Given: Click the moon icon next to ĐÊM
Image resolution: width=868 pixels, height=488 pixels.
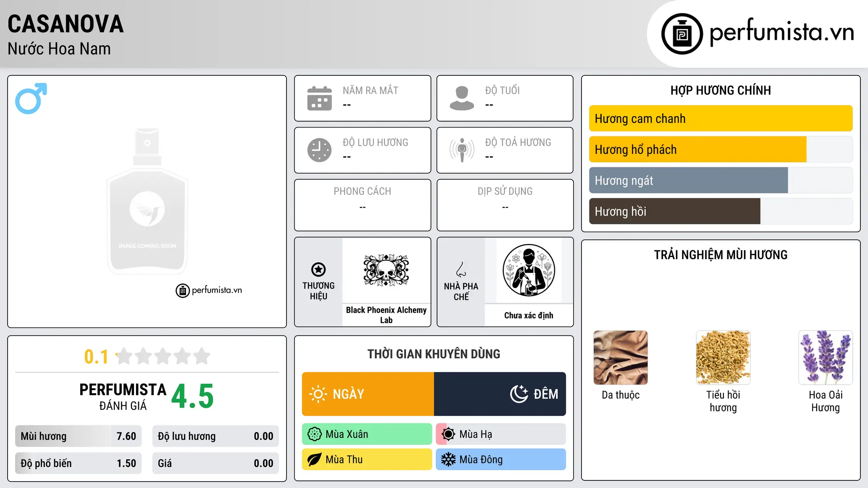Looking at the screenshot, I should click(519, 394).
